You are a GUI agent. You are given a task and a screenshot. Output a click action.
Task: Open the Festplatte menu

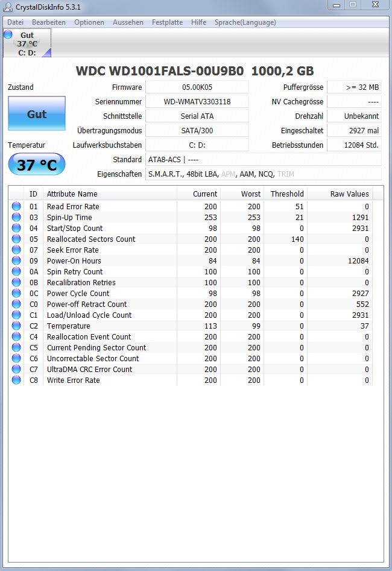pos(167,22)
